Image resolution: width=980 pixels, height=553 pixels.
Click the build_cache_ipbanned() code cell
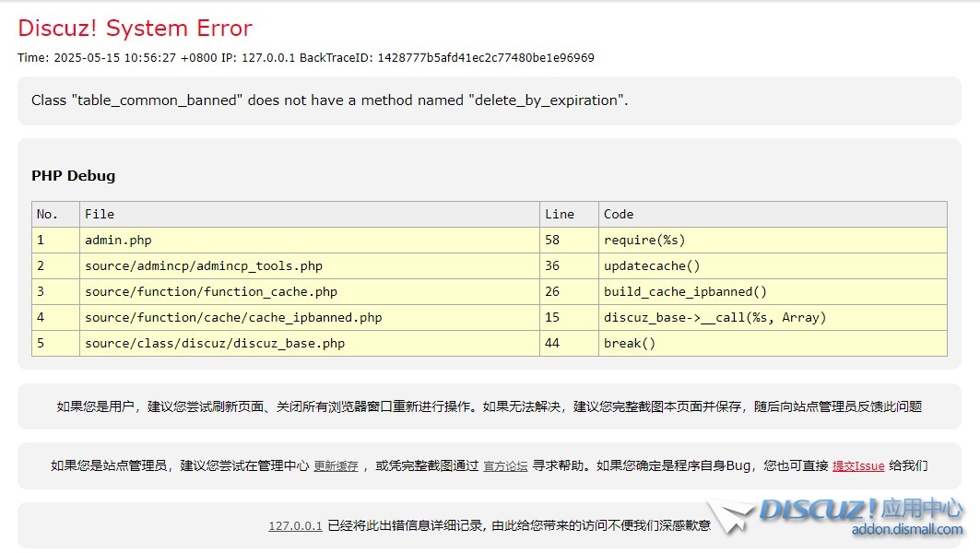(x=685, y=292)
